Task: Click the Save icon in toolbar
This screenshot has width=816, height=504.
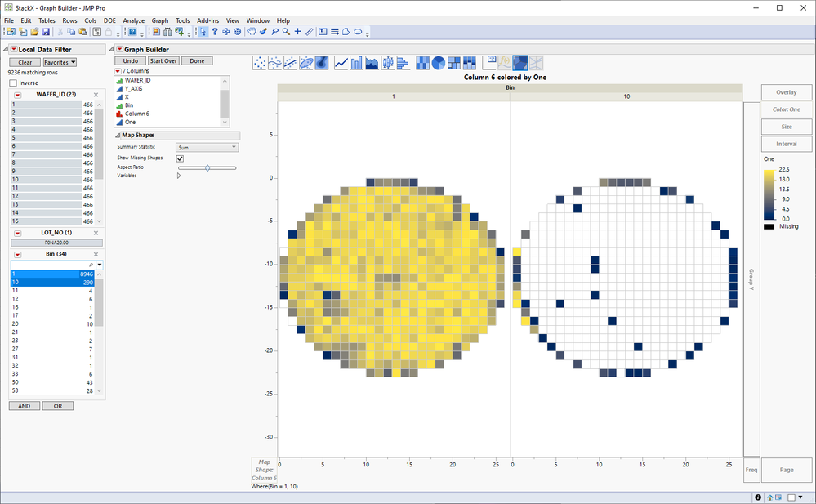Action: point(46,32)
